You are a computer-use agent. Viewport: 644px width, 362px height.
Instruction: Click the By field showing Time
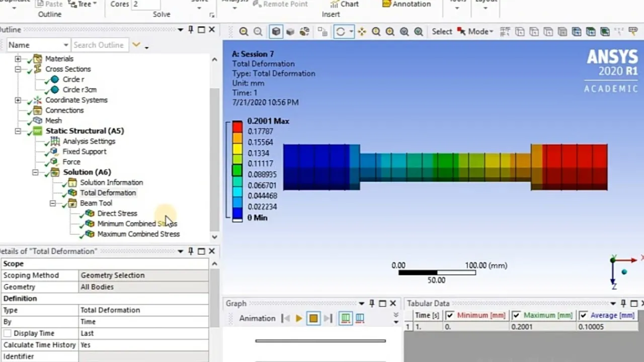143,322
